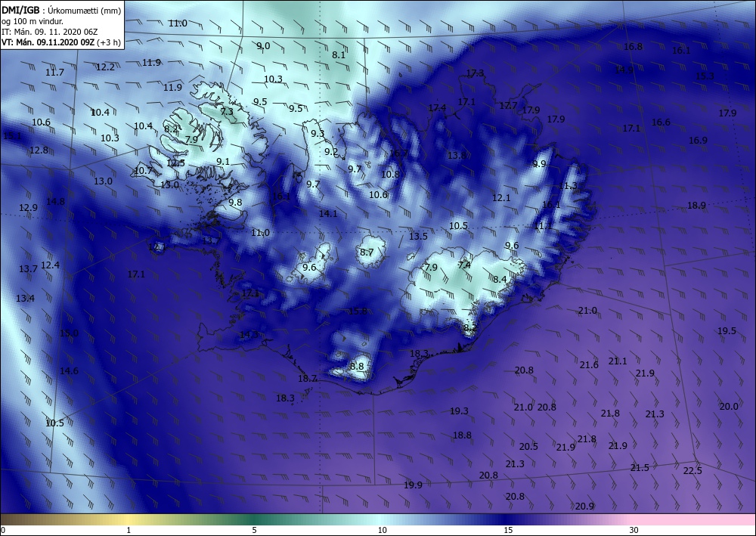Click the map value '11.1'

pyautogui.click(x=543, y=225)
